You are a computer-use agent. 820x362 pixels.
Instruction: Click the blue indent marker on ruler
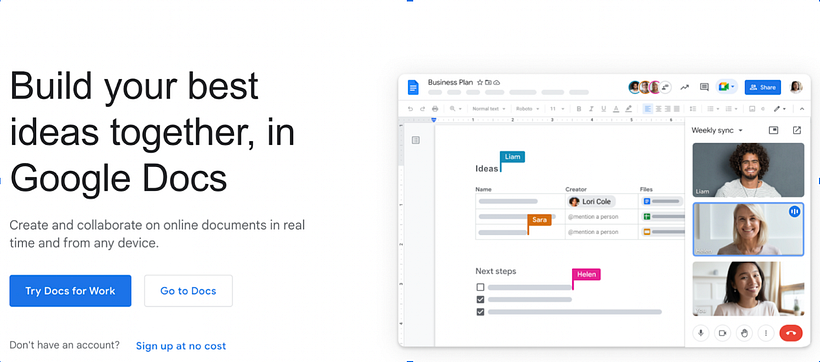tap(434, 120)
